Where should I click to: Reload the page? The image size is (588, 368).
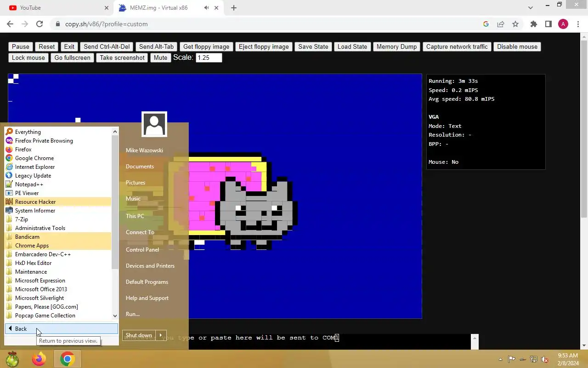(40, 24)
